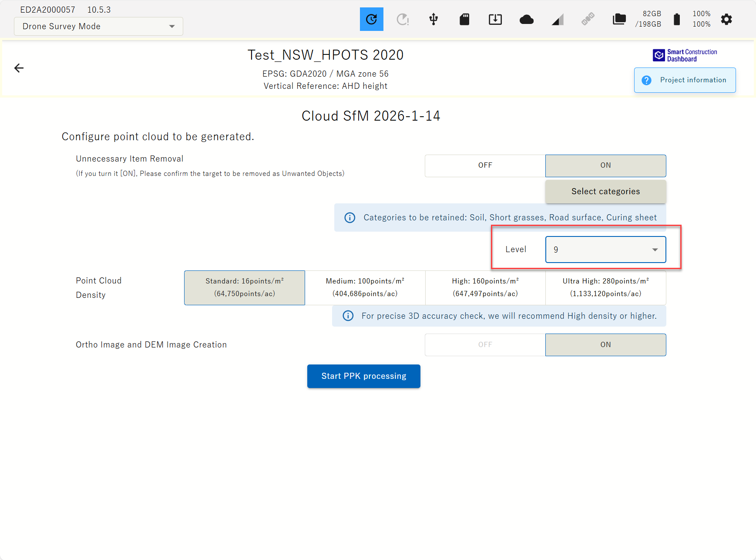Click the info icon by density recommendation
This screenshot has height=560, width=756.
(x=348, y=316)
